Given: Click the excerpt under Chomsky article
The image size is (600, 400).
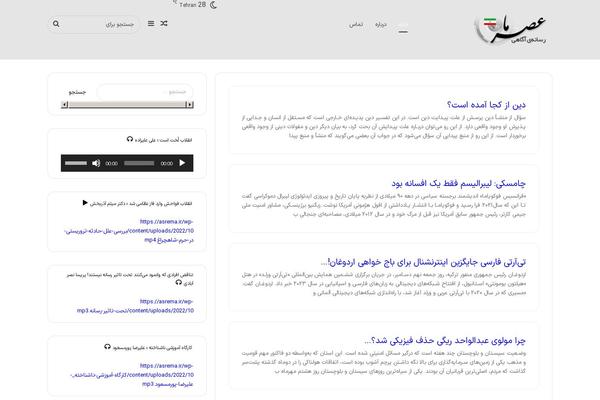Looking at the screenshot, I should (384, 205).
